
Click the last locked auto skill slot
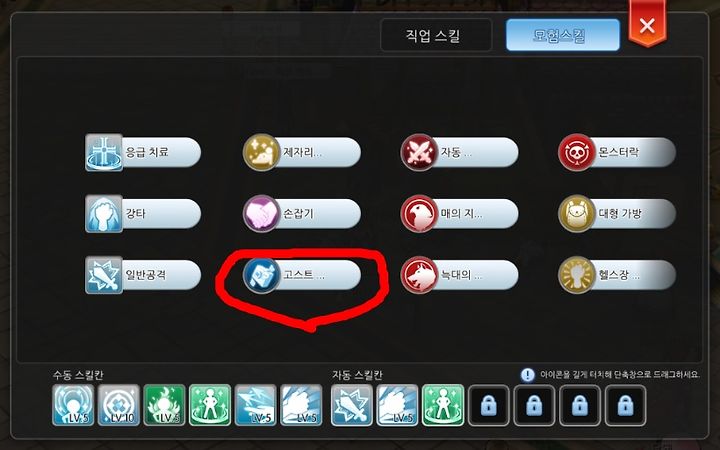[625, 405]
